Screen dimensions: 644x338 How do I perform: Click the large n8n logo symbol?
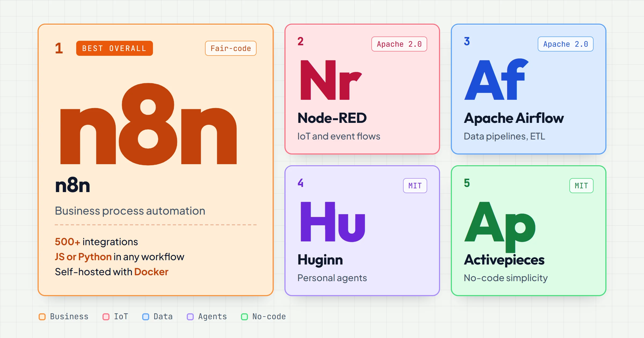149,124
